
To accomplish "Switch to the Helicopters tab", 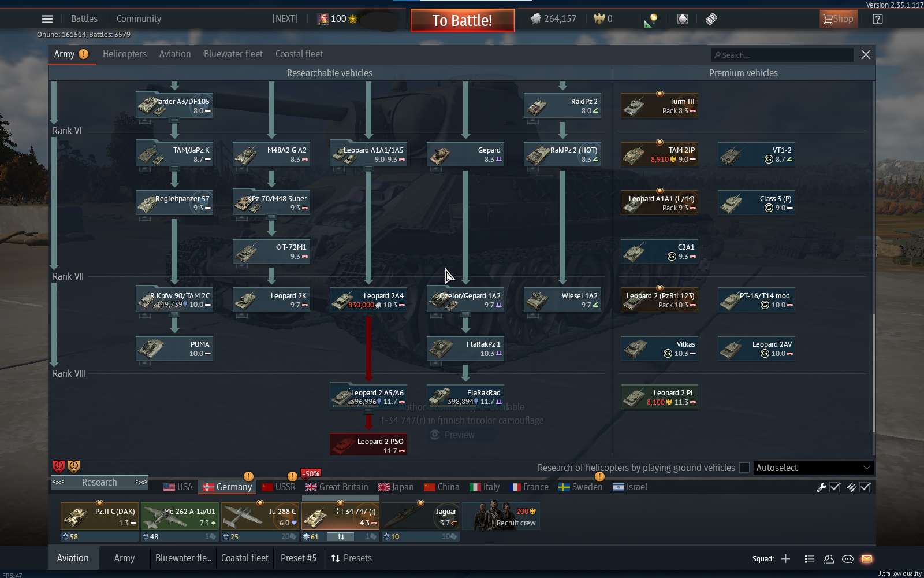I will coord(125,54).
